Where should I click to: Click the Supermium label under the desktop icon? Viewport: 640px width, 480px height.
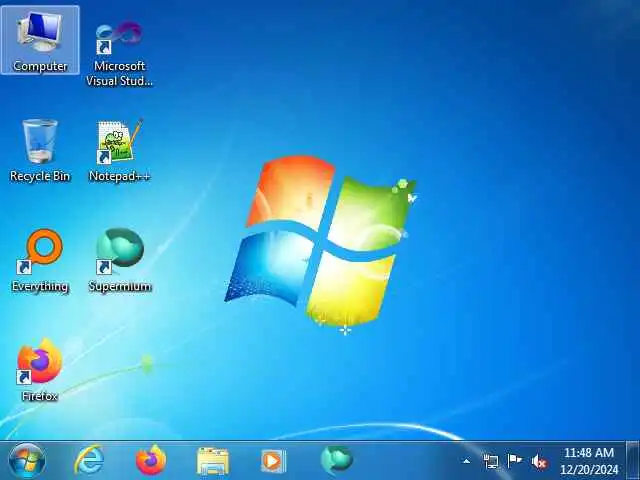[x=120, y=286]
